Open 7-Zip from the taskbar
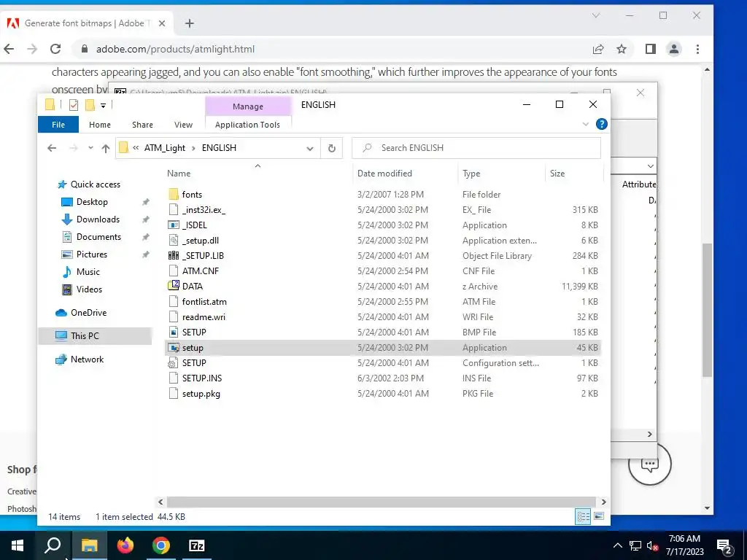Image resolution: width=747 pixels, height=560 pixels. [x=197, y=545]
